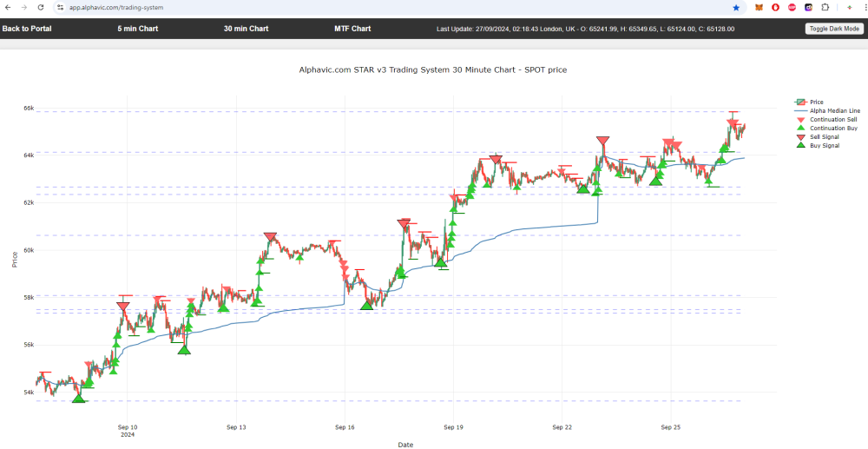Click the bookmark star in address bar
Screen dimensions: 868x449
pyautogui.click(x=736, y=7)
